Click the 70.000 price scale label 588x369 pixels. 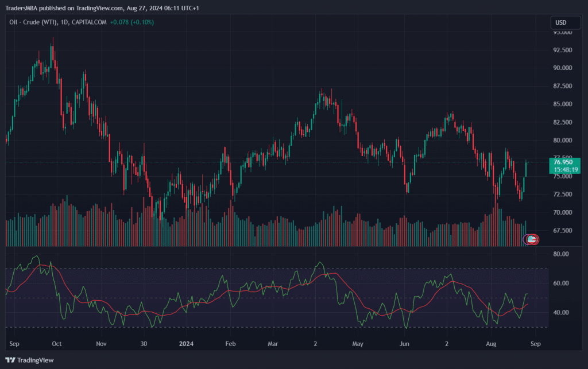[x=562, y=213]
